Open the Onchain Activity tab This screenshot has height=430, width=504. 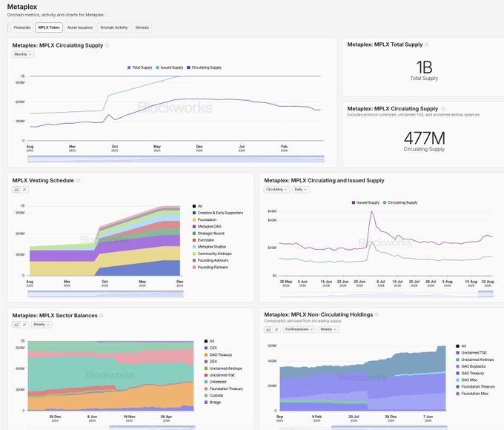(114, 27)
